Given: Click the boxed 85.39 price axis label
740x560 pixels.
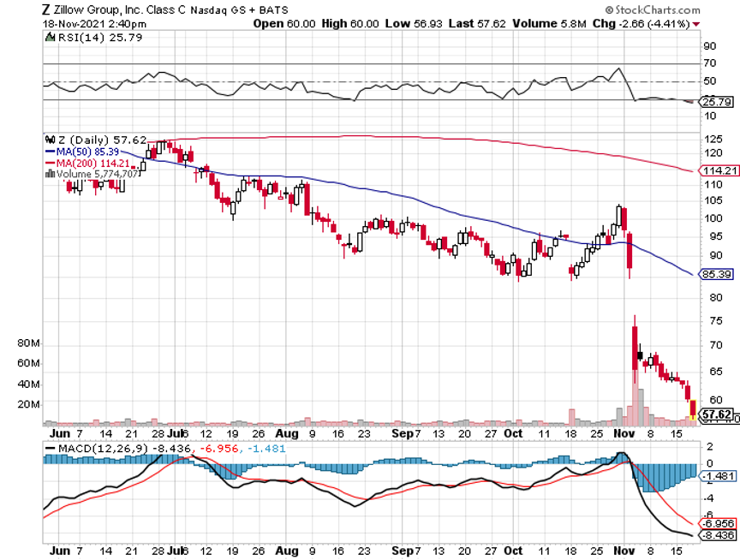Looking at the screenshot, I should click(x=716, y=274).
